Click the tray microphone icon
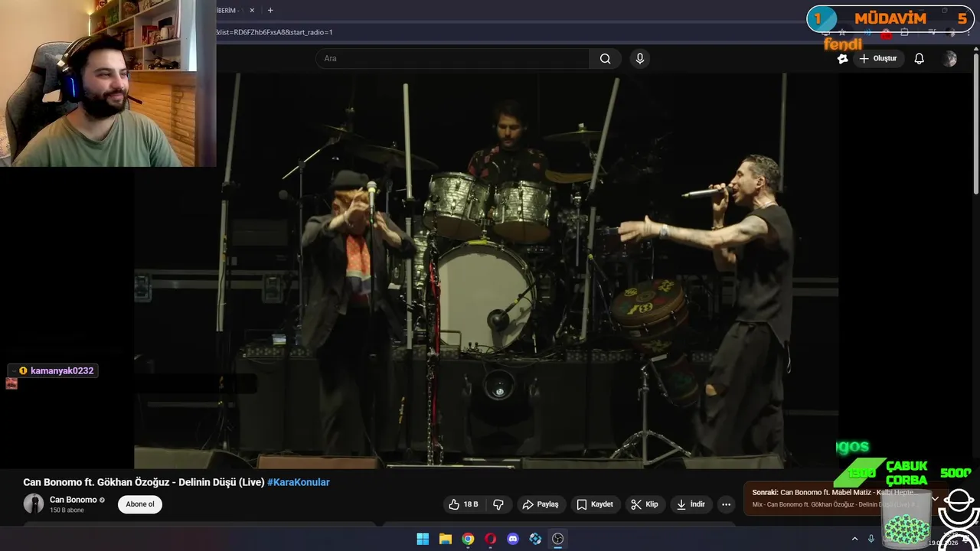The width and height of the screenshot is (980, 551). pos(871,539)
